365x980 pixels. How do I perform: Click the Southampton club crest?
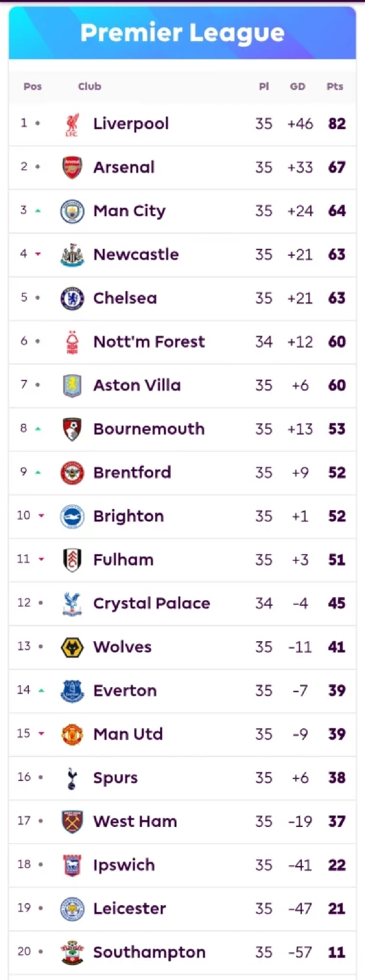coord(72,952)
